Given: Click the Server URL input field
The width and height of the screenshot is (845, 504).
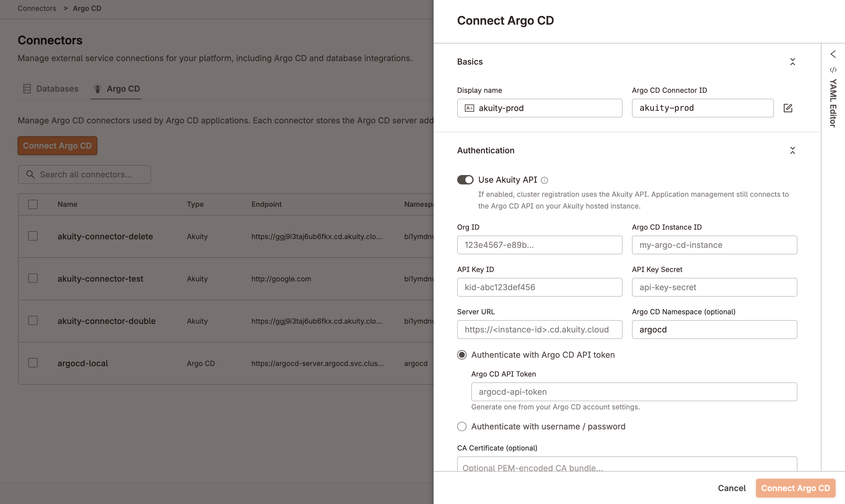Looking at the screenshot, I should pyautogui.click(x=539, y=330).
